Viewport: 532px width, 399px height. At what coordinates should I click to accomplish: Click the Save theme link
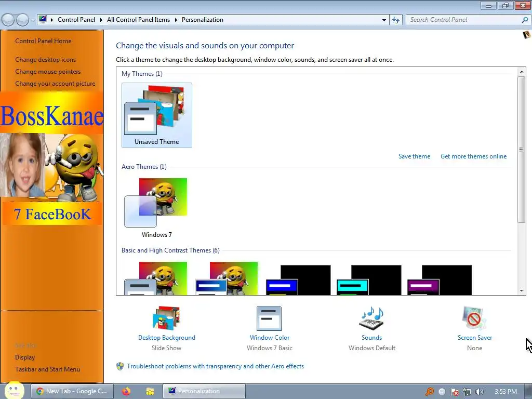[414, 156]
